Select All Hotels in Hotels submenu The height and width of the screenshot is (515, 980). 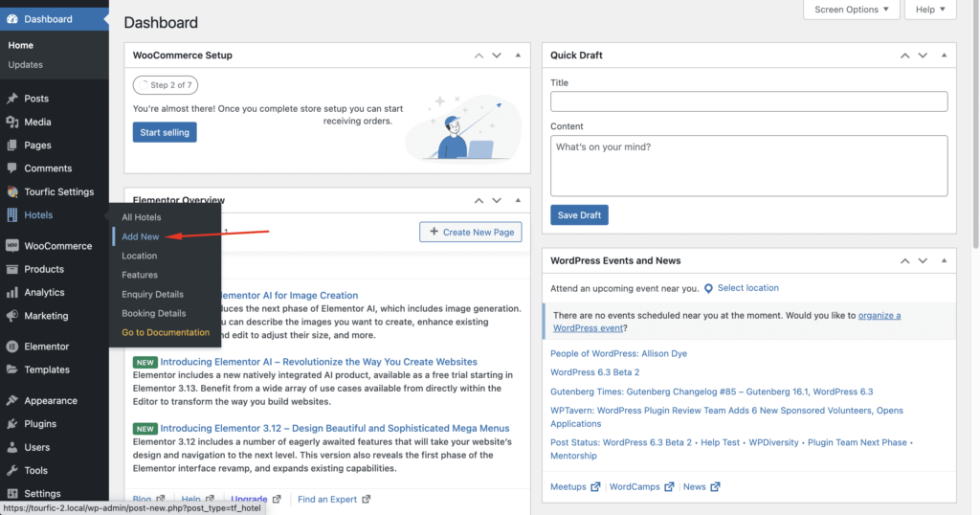coord(142,217)
